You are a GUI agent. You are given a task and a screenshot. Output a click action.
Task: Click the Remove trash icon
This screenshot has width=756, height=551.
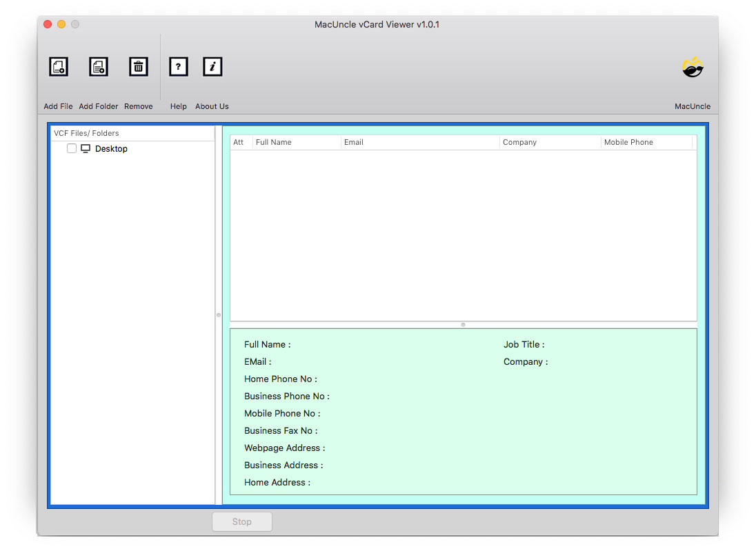pyautogui.click(x=139, y=67)
